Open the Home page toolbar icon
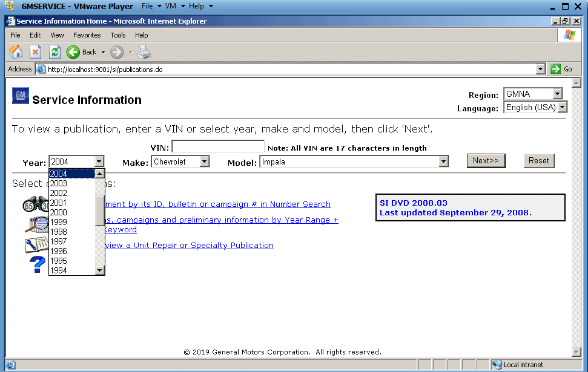The width and height of the screenshot is (588, 372). tap(16, 52)
